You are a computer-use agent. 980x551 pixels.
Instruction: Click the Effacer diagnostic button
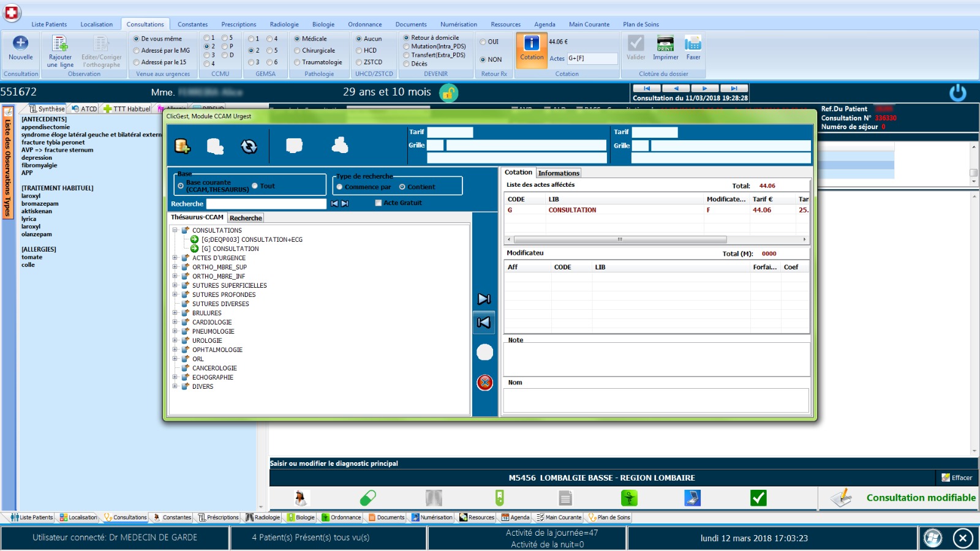(957, 478)
